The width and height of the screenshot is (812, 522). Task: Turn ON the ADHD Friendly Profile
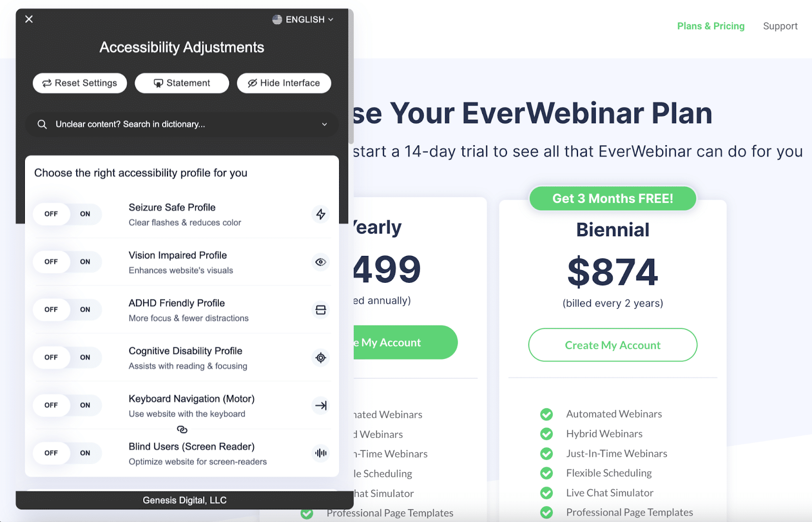point(85,309)
